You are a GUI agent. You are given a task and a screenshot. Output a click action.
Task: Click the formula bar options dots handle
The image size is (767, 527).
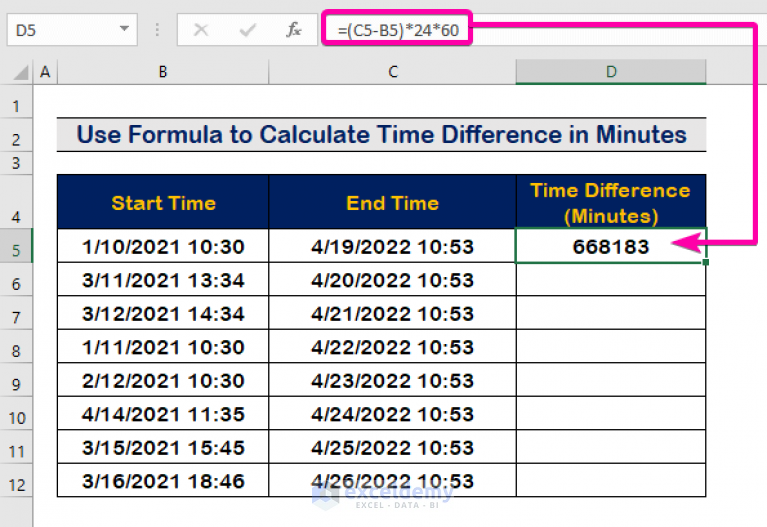click(x=157, y=30)
